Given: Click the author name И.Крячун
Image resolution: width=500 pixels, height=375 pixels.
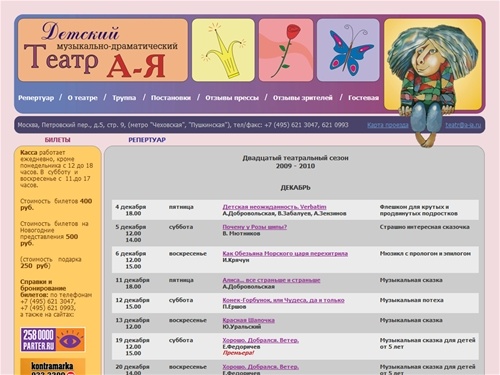Looking at the screenshot, I should (x=236, y=260).
